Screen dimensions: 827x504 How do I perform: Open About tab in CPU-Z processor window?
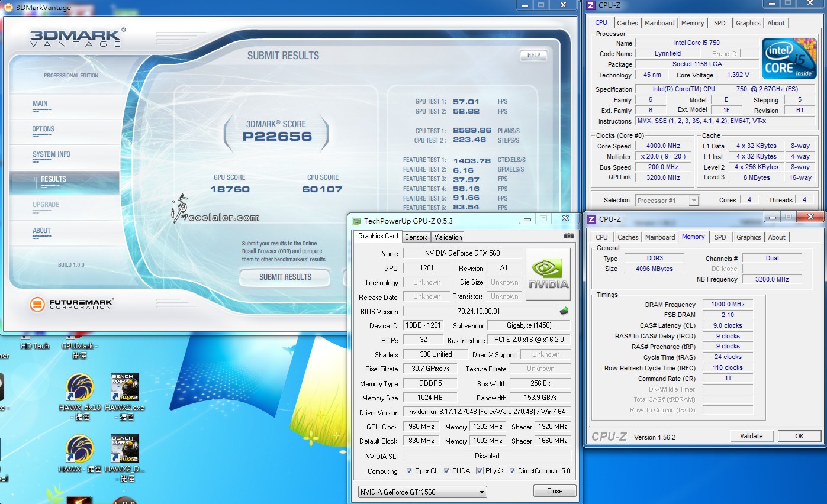[776, 23]
